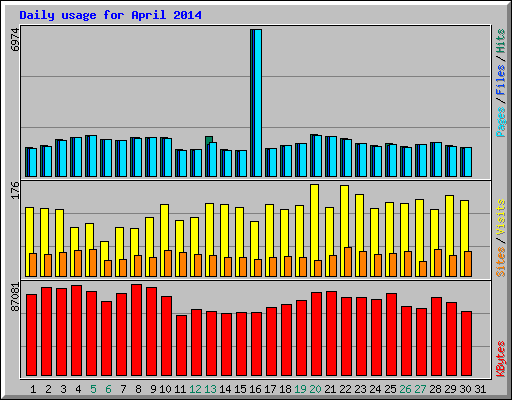Select the orange sites bar for day 1

tap(33, 265)
